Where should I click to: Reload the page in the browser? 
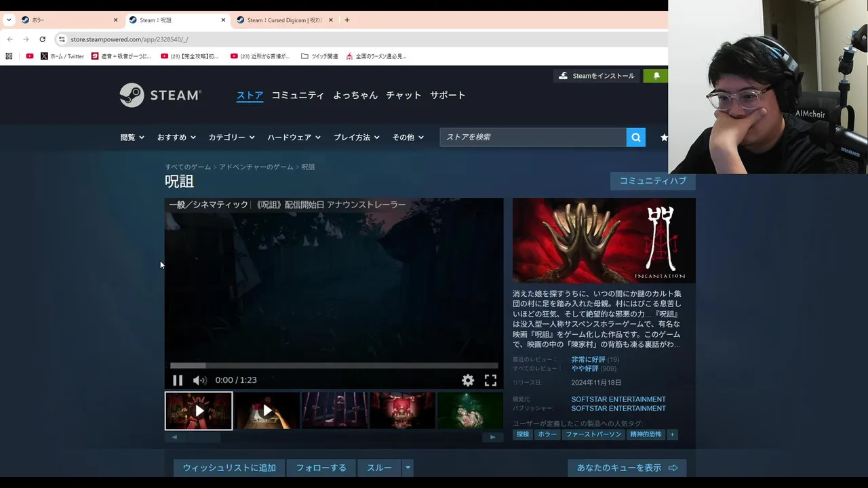[42, 39]
